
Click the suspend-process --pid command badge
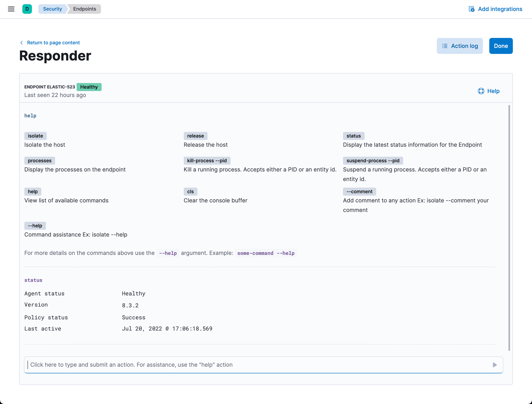point(373,160)
